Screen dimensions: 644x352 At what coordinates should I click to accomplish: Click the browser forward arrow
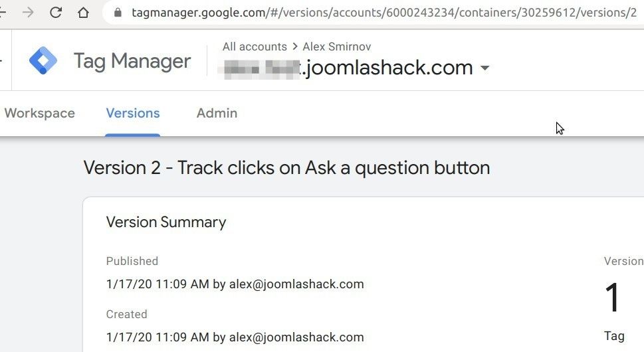click(28, 13)
